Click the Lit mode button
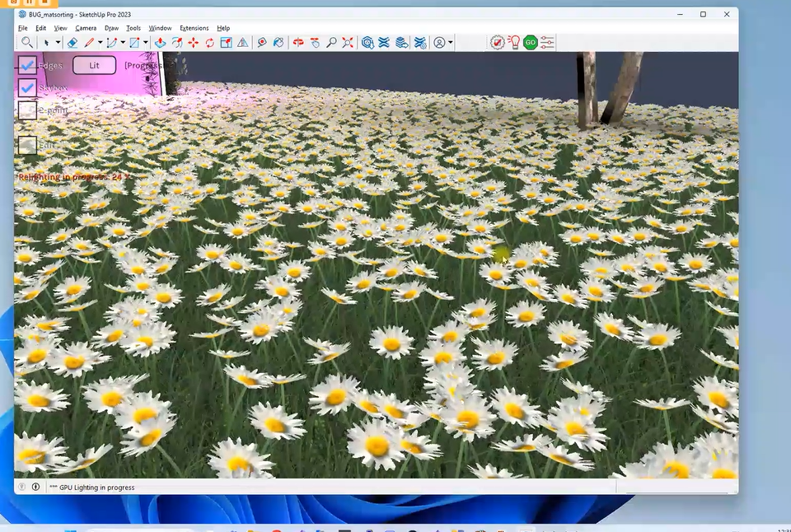The width and height of the screenshot is (791, 532). (94, 65)
